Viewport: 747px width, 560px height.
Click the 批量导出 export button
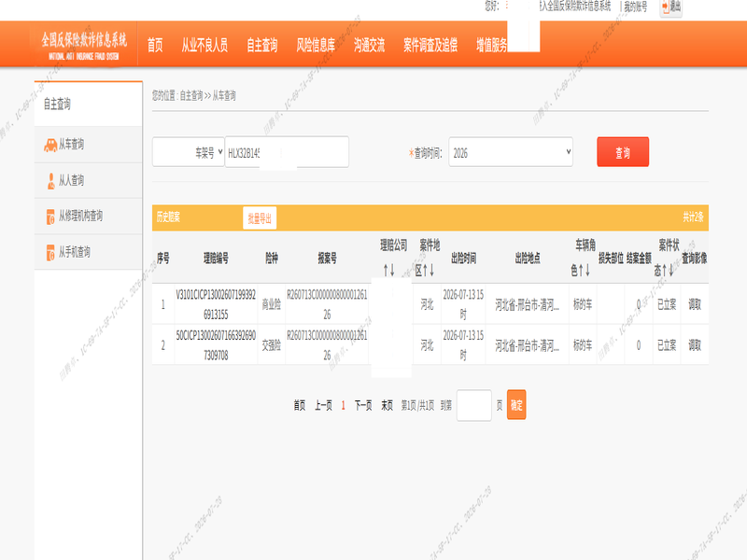[260, 218]
